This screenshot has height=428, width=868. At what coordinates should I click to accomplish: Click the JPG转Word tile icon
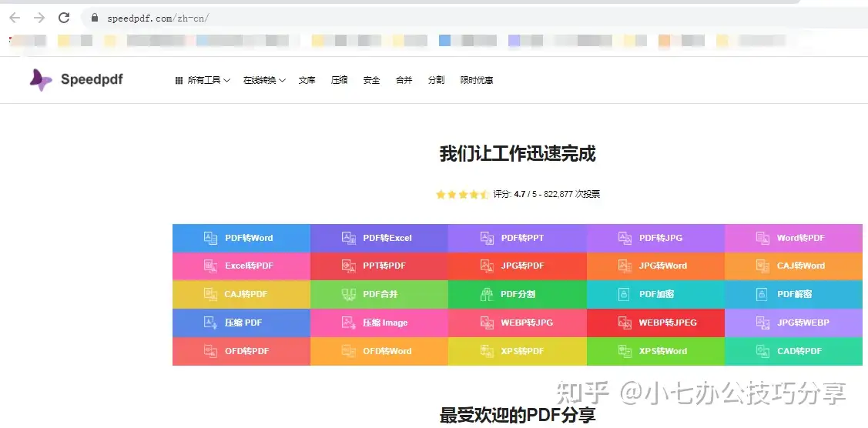pos(625,266)
